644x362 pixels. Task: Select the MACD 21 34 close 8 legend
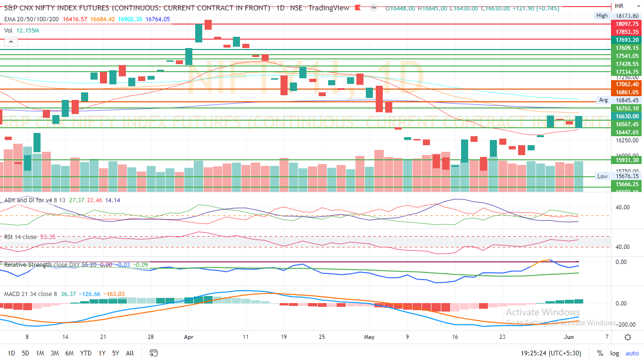click(31, 294)
